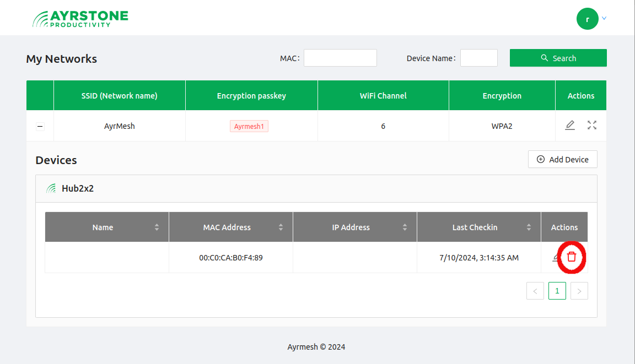Click the Ayrmesh © 2024 footer text
The height and width of the screenshot is (364, 635).
[316, 347]
